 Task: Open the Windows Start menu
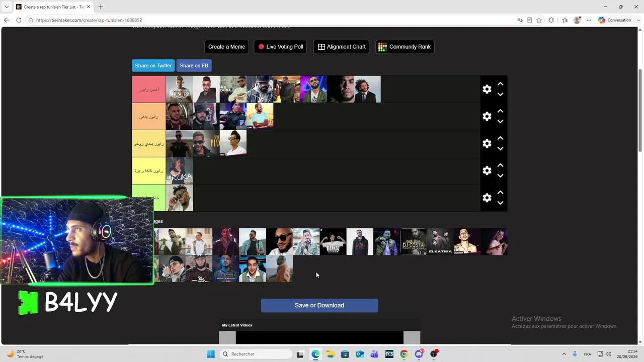point(211,354)
